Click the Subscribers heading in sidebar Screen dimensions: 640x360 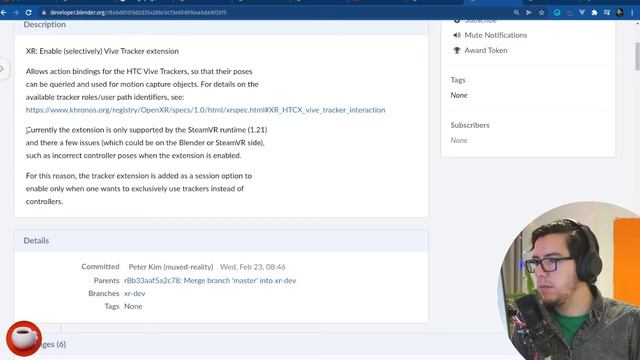[x=470, y=125]
